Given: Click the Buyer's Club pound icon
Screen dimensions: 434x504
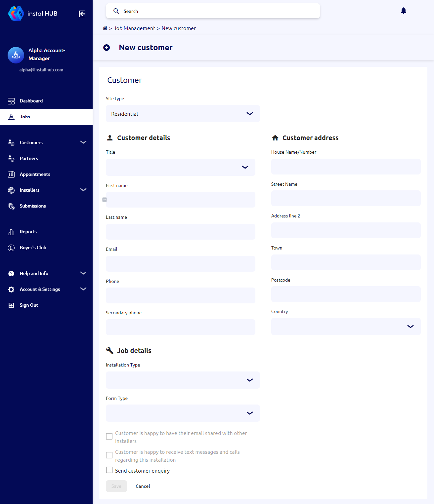Looking at the screenshot, I should click(11, 248).
